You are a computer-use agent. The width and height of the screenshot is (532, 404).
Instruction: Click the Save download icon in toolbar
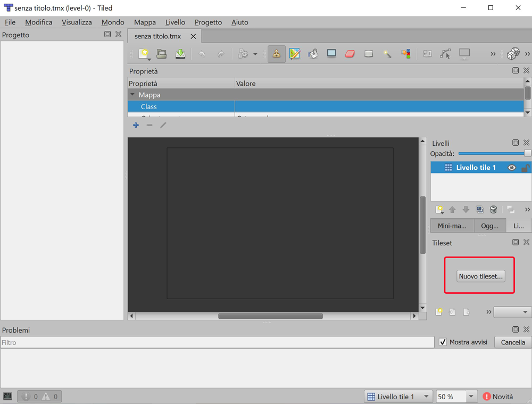(180, 54)
